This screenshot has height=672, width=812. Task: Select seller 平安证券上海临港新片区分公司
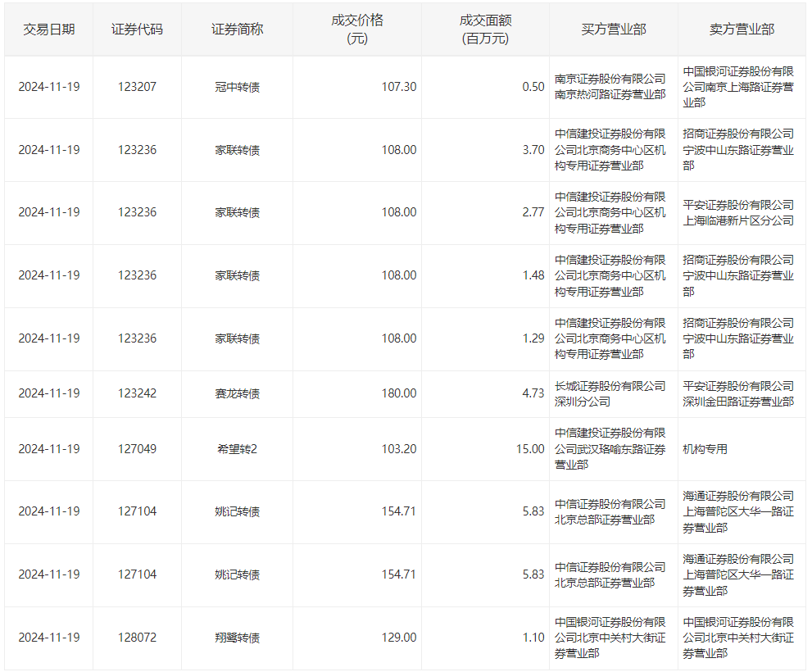738,213
